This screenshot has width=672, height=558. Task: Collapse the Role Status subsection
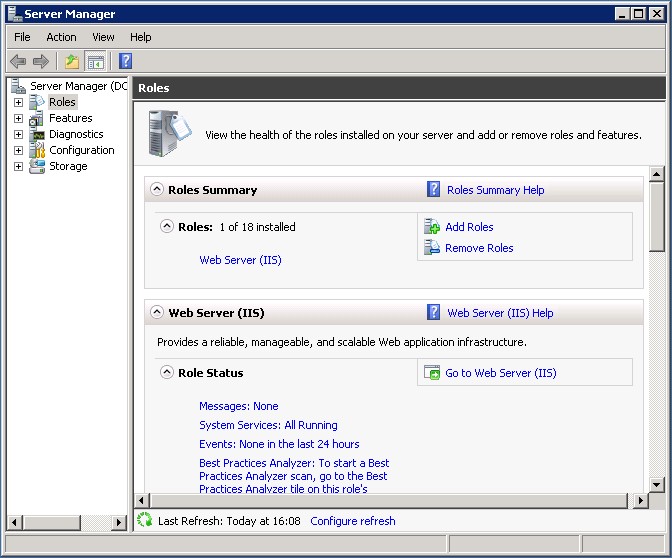coord(167,372)
